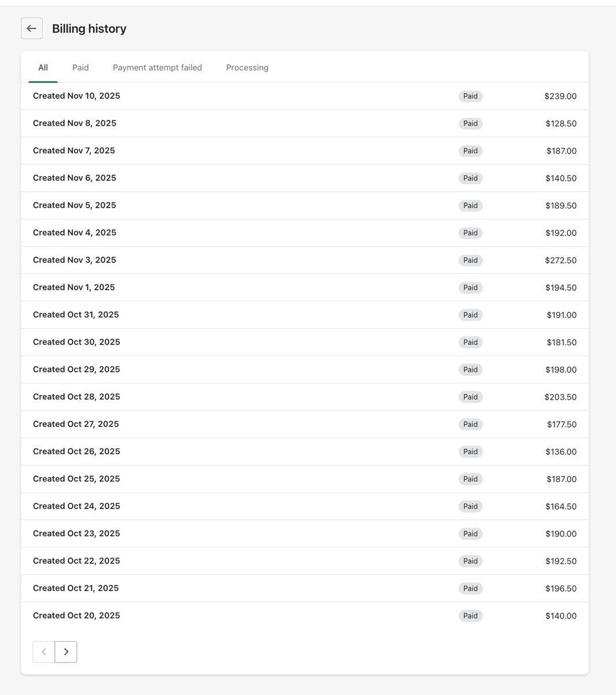616x695 pixels.
Task: Open bill Created Nov 4, 2025
Action: 305,233
